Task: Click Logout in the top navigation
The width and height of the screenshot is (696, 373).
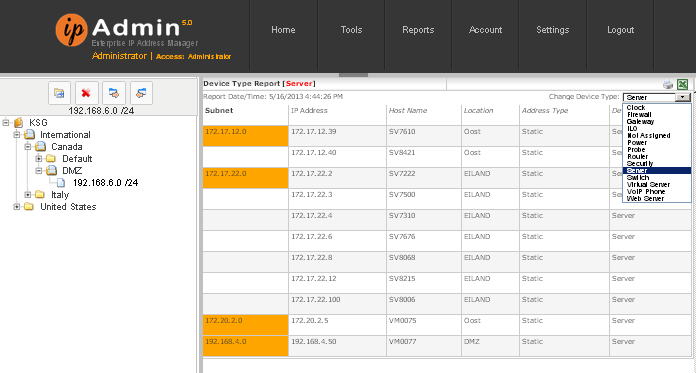Action: tap(621, 30)
